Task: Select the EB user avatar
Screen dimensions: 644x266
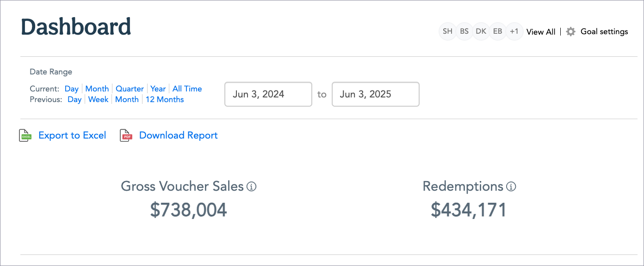Action: point(497,32)
